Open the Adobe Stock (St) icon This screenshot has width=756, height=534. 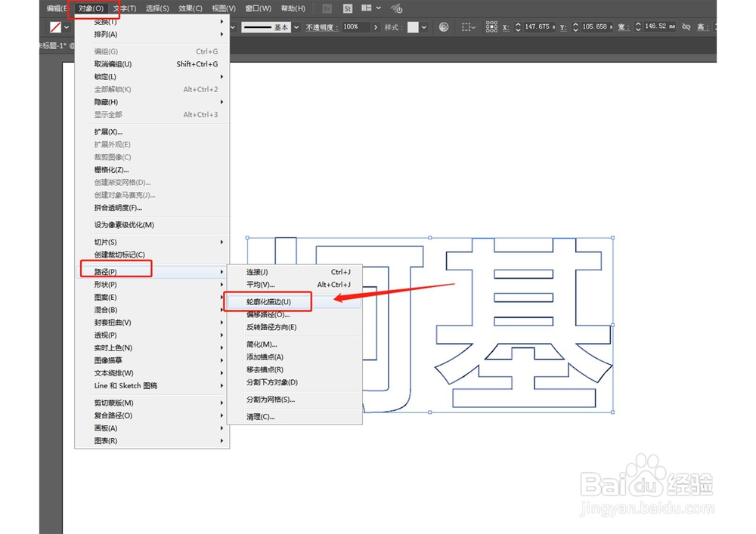tap(348, 8)
